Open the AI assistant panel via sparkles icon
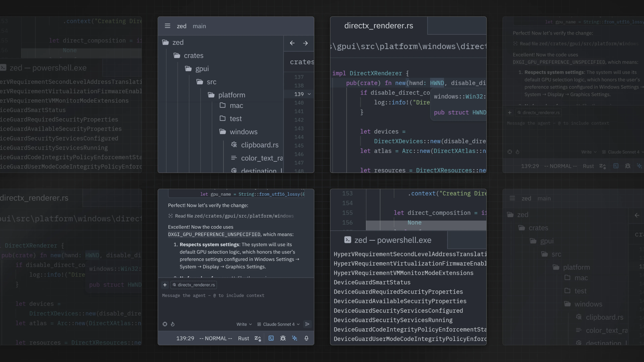The image size is (644, 362). [294, 338]
